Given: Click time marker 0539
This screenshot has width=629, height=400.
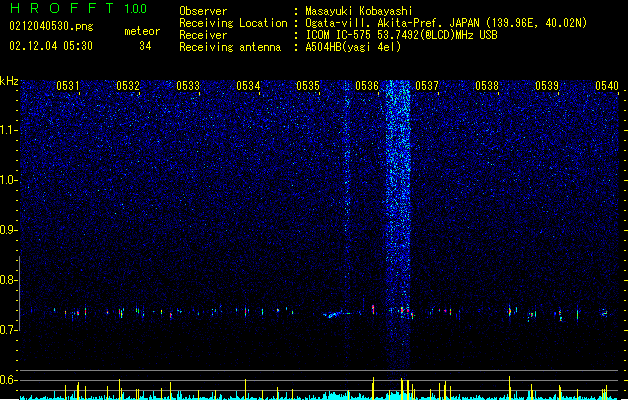Looking at the screenshot, I should (547, 86).
